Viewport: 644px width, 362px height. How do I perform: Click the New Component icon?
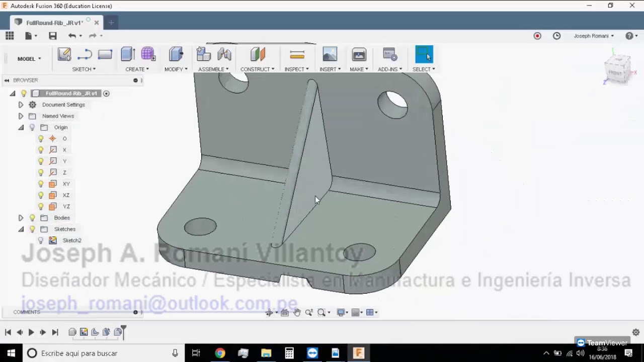(x=203, y=54)
